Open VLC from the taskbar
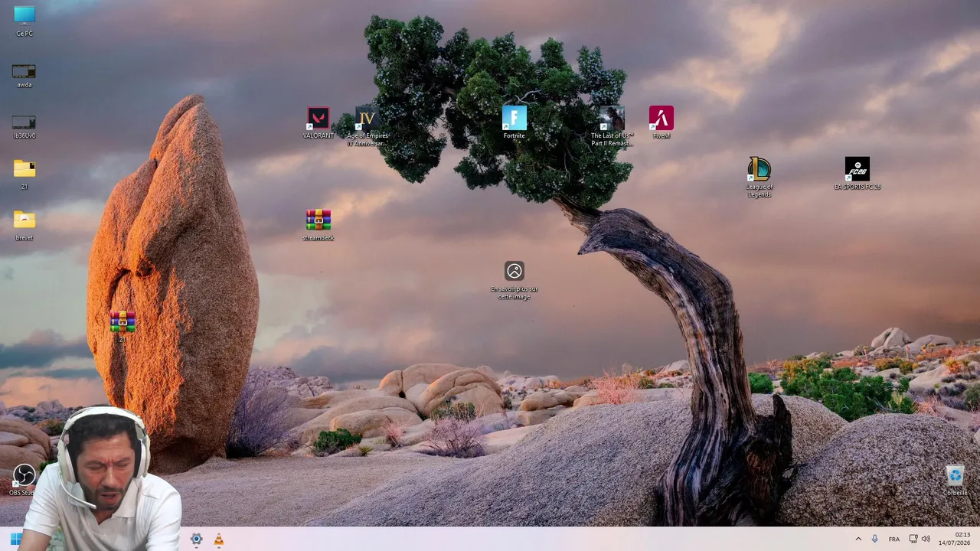This screenshot has height=551, width=980. (218, 540)
